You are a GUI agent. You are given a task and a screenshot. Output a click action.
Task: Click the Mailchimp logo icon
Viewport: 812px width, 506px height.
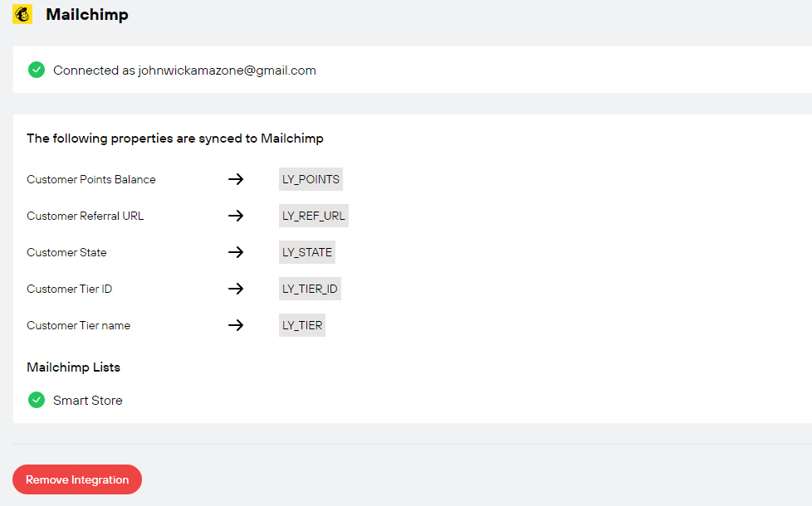pyautogui.click(x=22, y=14)
